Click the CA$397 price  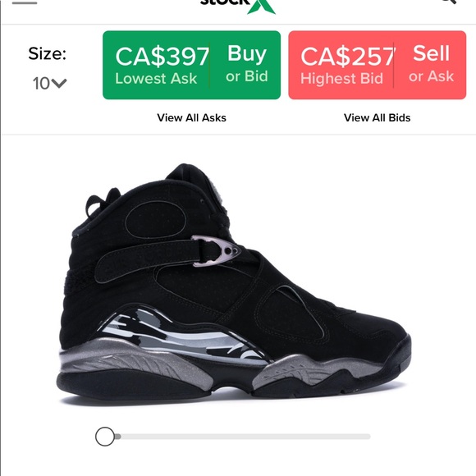click(162, 57)
